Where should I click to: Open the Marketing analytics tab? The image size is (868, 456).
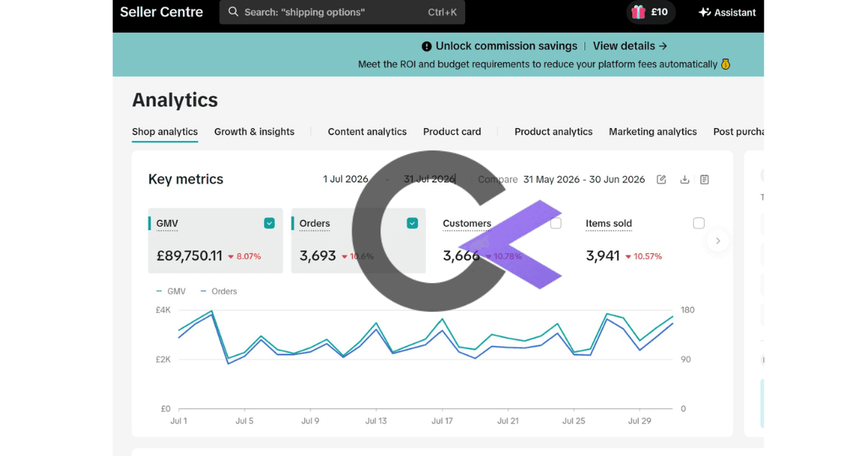(653, 132)
